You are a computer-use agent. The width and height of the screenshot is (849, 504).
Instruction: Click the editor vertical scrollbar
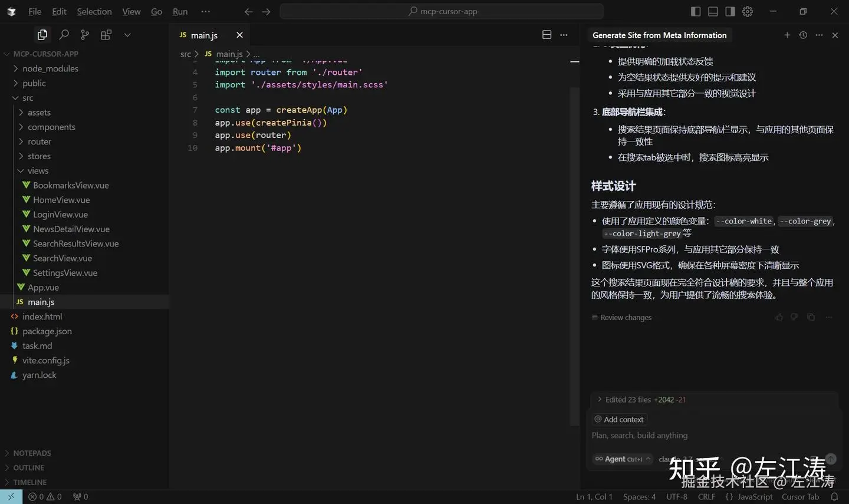(575, 256)
